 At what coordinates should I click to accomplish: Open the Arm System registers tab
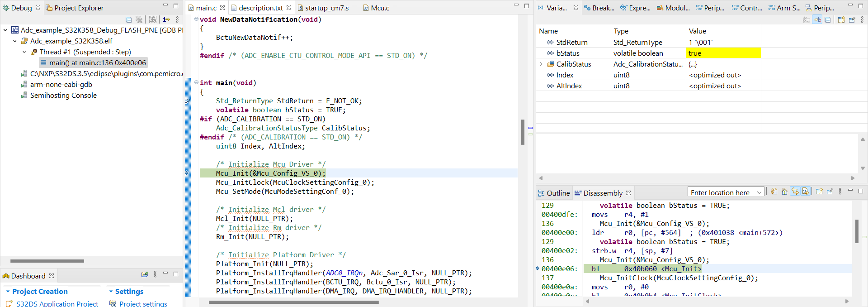(x=784, y=8)
